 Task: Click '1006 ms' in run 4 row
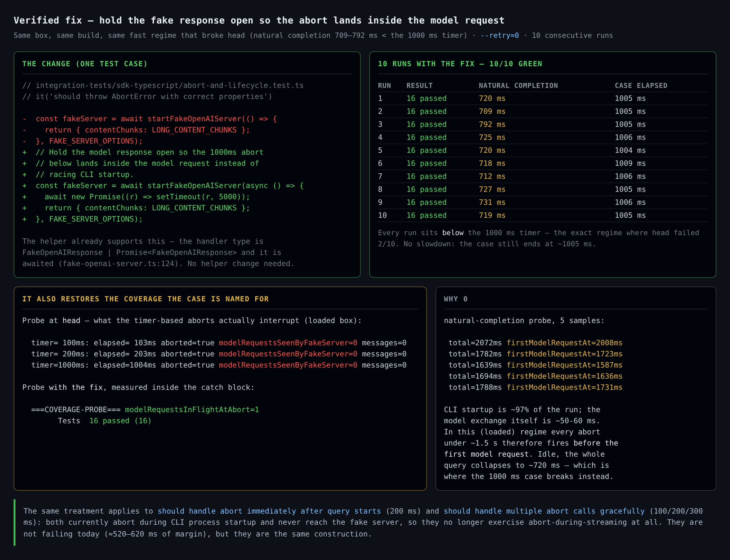630,137
